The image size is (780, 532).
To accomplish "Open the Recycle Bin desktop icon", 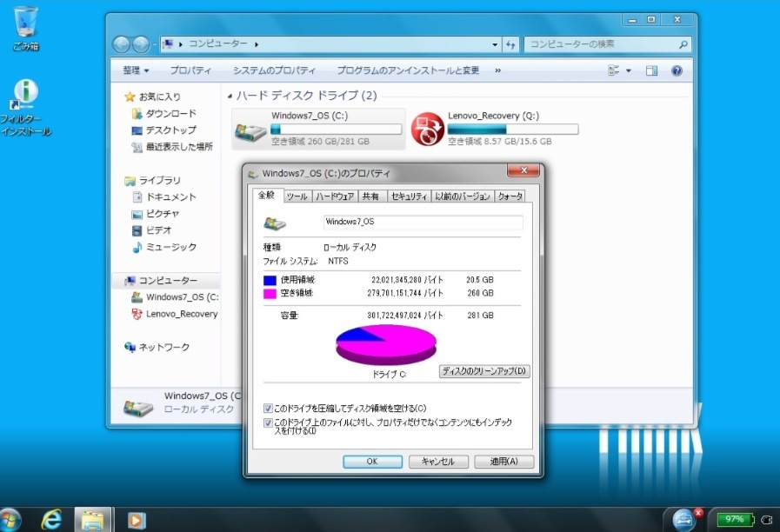I will click(25, 29).
